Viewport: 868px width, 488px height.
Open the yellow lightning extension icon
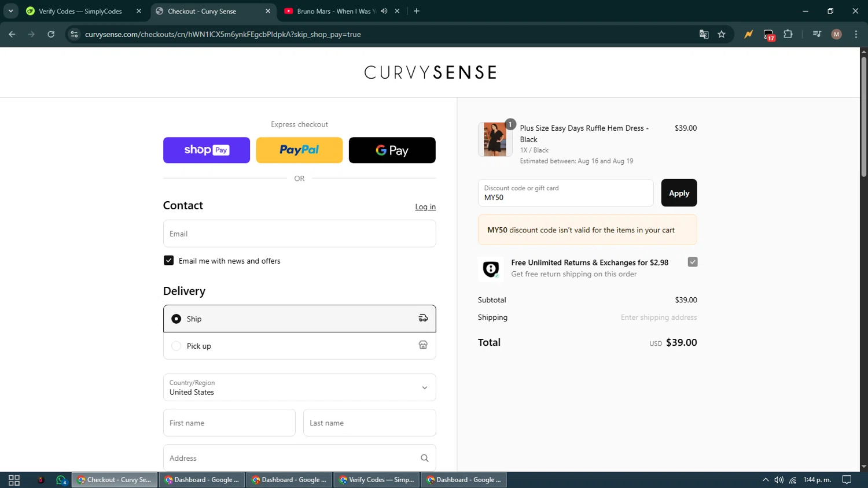(x=748, y=34)
